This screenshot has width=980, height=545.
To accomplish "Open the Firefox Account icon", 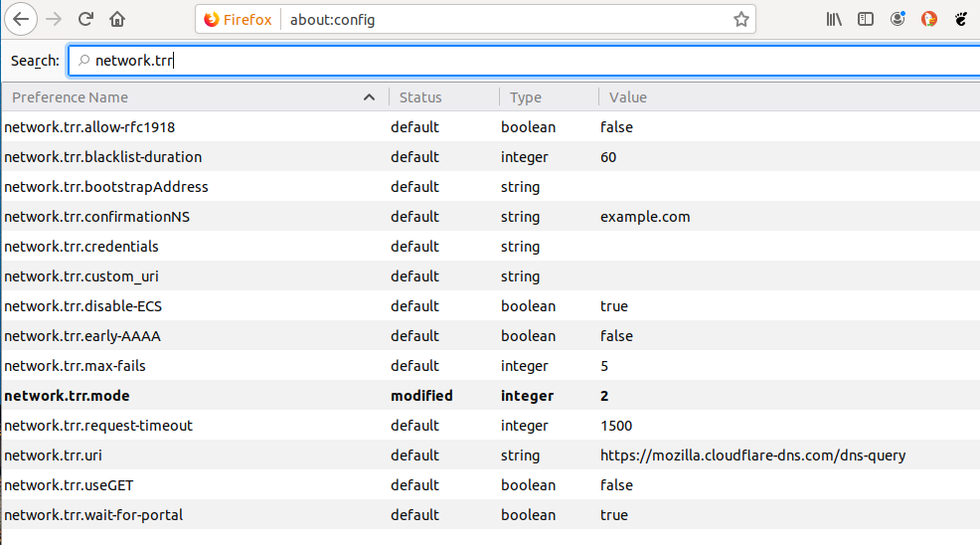I will tap(898, 19).
